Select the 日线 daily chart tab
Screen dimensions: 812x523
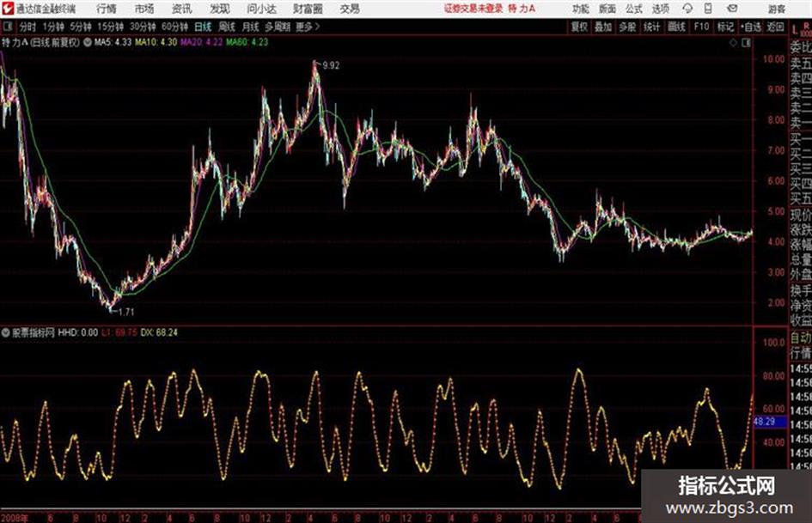pos(203,27)
